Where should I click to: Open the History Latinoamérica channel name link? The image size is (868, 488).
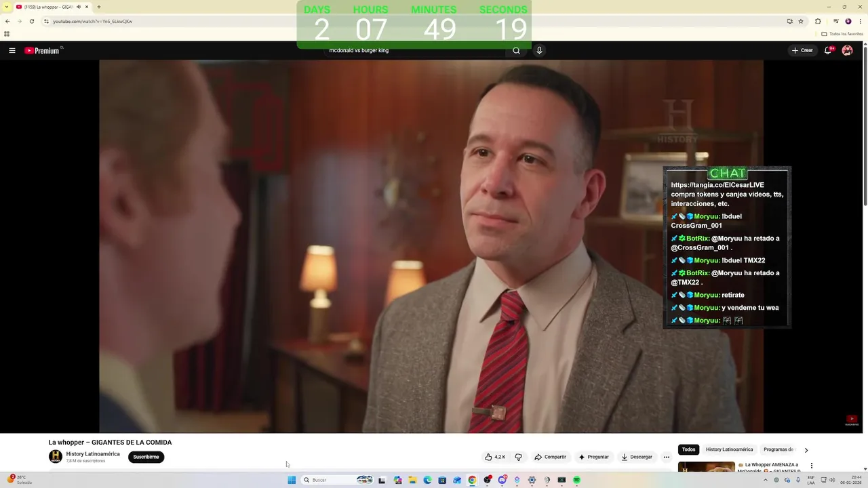[x=93, y=454]
